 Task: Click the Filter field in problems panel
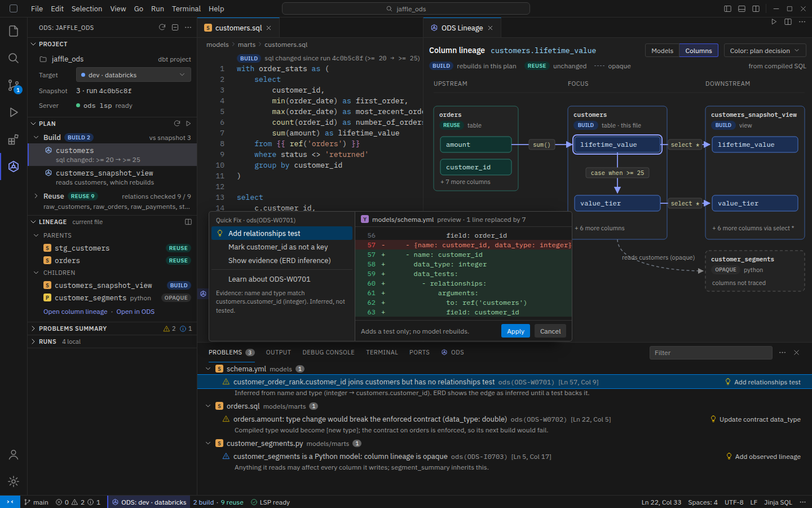(x=710, y=353)
